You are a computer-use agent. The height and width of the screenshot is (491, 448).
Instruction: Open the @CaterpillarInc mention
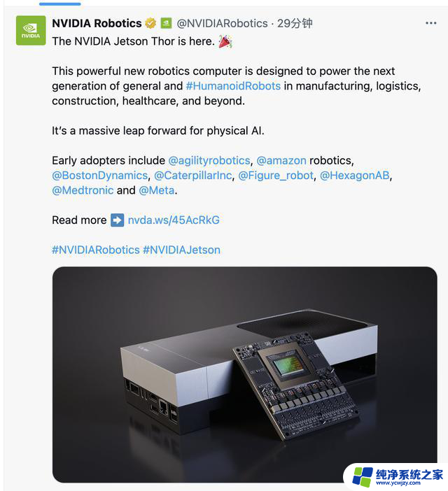coord(193,176)
